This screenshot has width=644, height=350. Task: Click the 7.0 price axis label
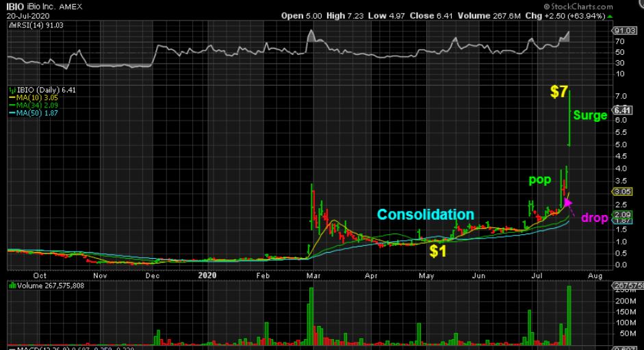coord(621,97)
